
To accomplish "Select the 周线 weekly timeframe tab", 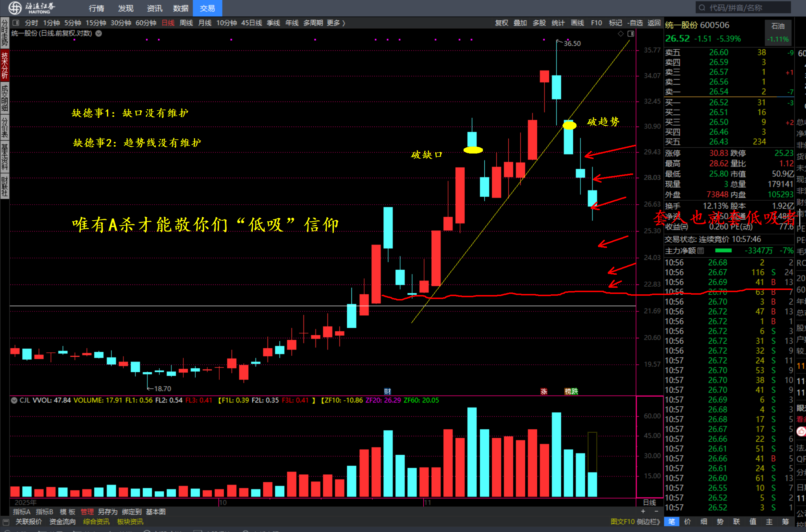I will click(186, 23).
